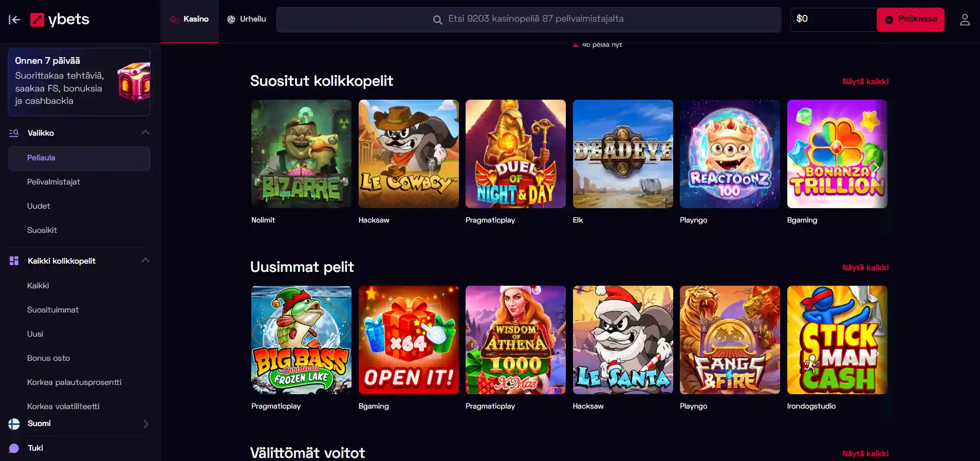Collapse the sidebar with the arrow icon
The image size is (980, 461).
[14, 20]
